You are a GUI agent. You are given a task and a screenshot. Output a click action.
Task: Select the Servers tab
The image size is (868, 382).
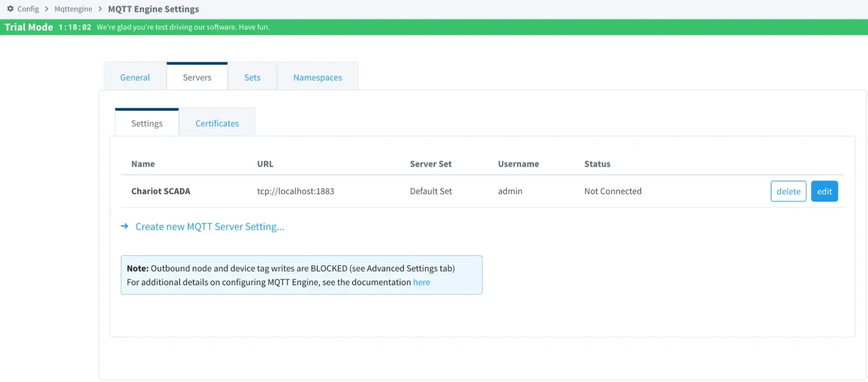[x=197, y=77]
